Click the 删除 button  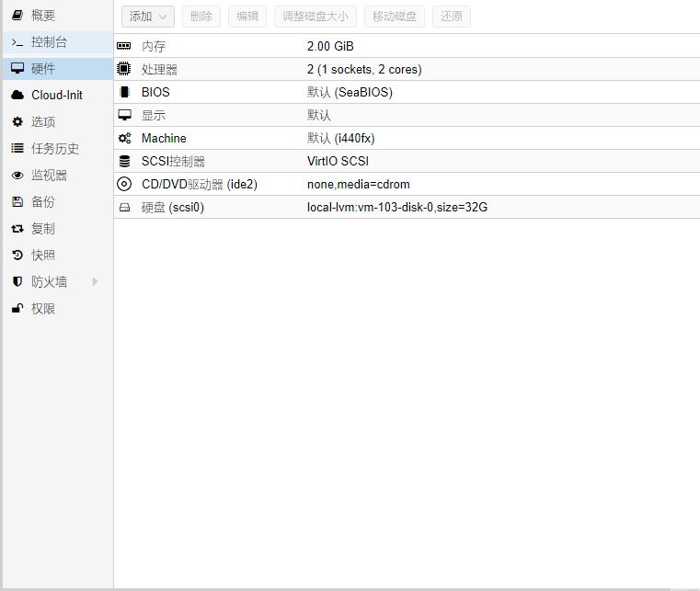[x=201, y=17]
